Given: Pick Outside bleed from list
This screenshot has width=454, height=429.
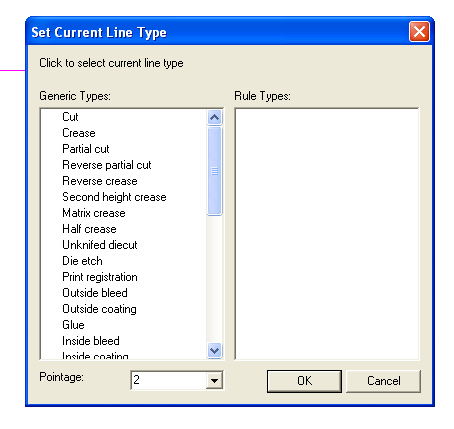Looking at the screenshot, I should (x=95, y=293).
